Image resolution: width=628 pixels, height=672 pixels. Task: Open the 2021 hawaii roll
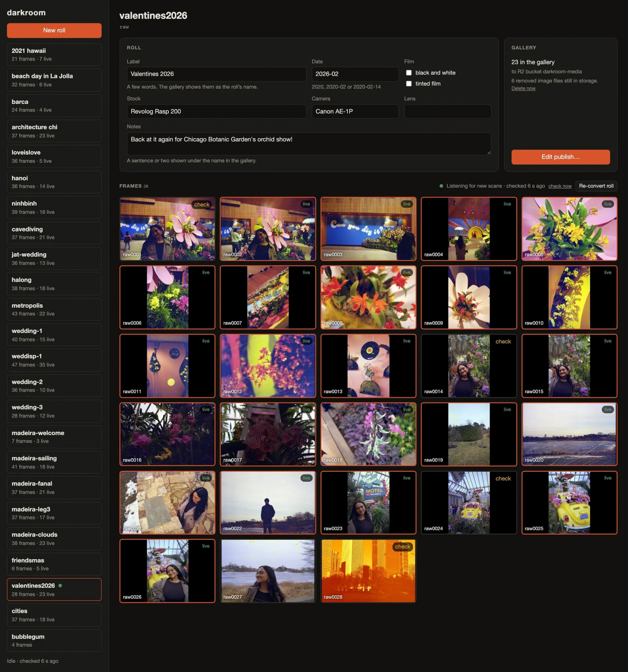pyautogui.click(x=54, y=54)
